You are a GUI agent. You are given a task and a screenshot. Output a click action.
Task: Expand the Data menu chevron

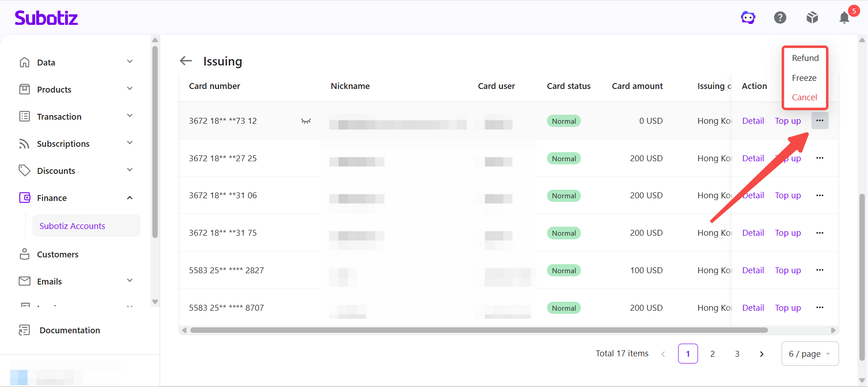click(130, 61)
